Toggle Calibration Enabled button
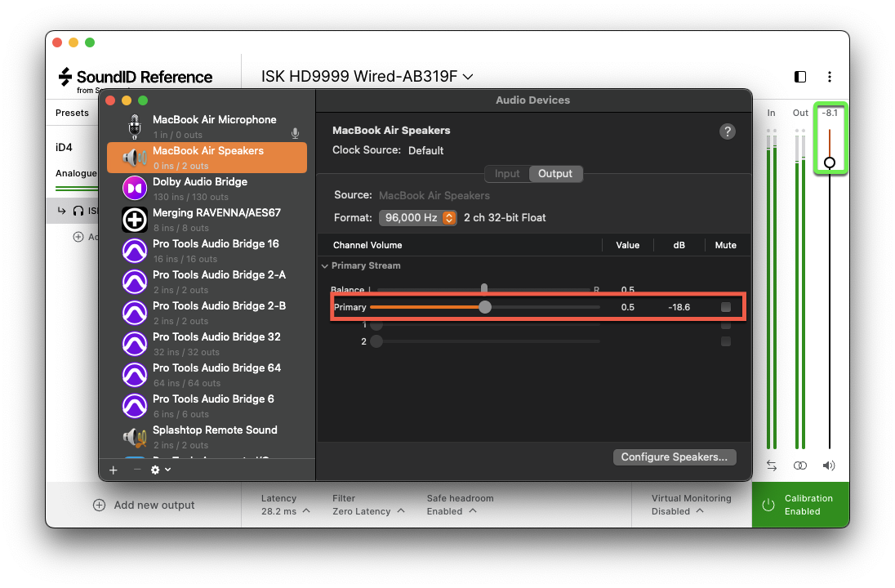 [800, 505]
